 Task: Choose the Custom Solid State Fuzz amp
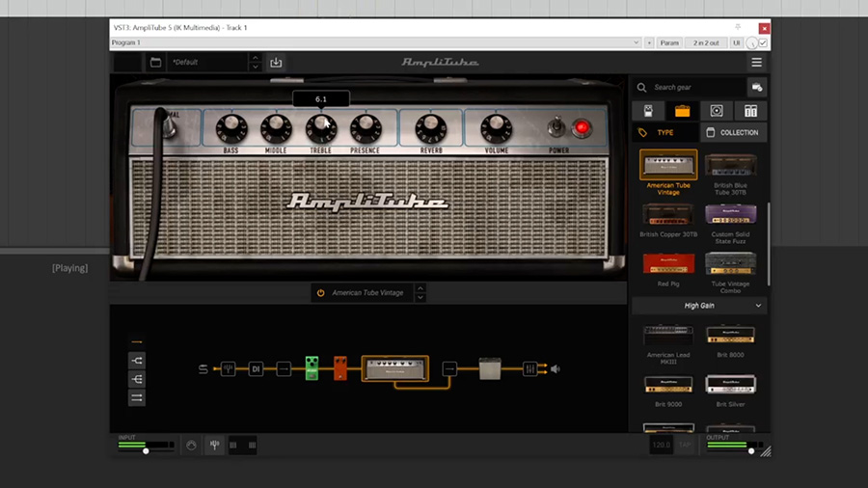coord(730,214)
